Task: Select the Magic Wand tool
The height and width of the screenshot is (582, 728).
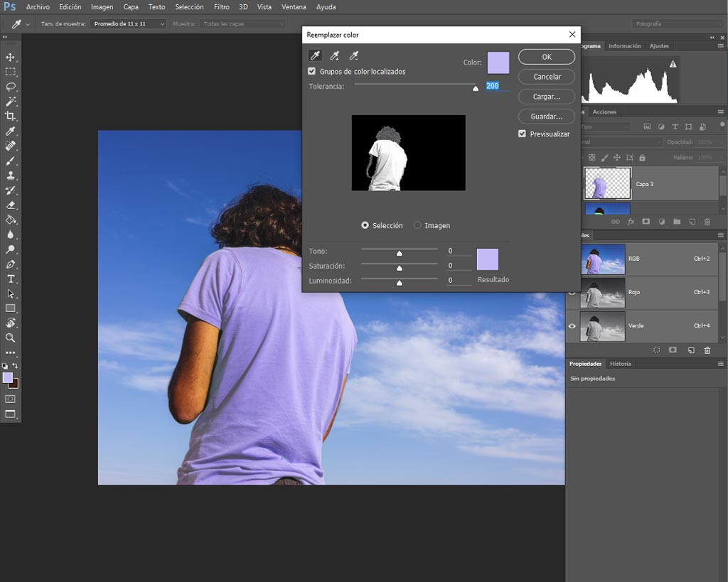Action: [x=10, y=102]
